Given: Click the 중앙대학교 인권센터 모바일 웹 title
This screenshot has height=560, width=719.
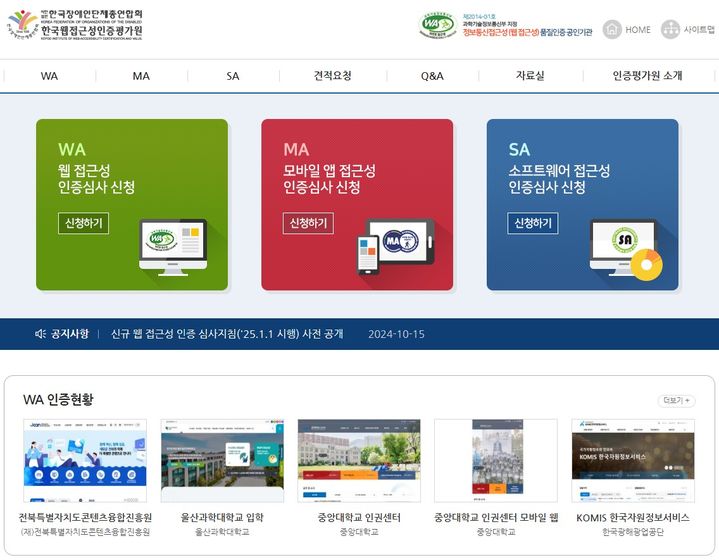Looking at the screenshot, I should click(496, 518).
